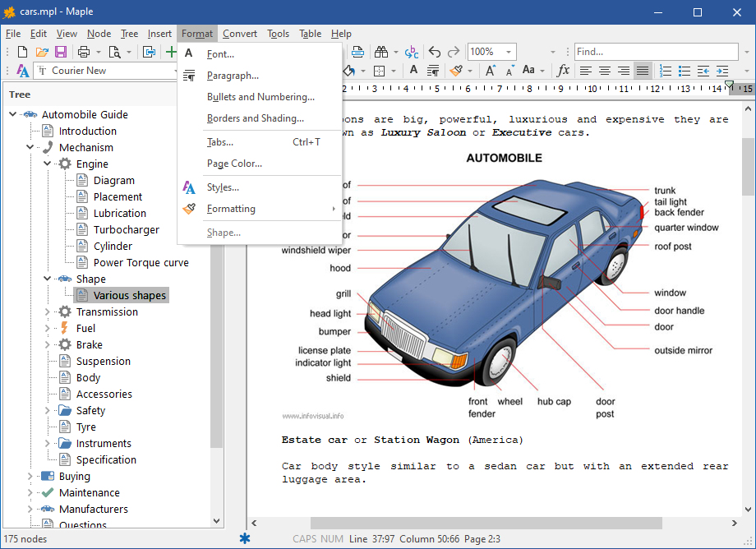Select the Turbocharger tree node
The image size is (756, 549).
tap(127, 230)
